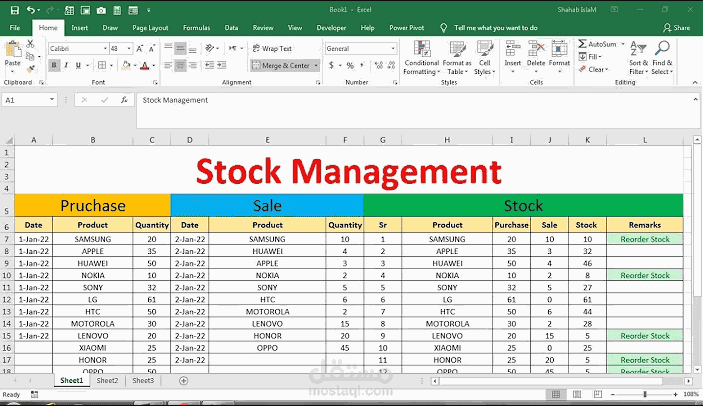Click Decrease Font Size icon

[152, 48]
